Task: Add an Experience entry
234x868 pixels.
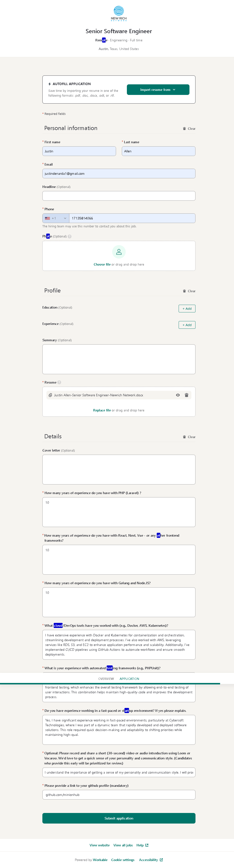Action: (187, 325)
